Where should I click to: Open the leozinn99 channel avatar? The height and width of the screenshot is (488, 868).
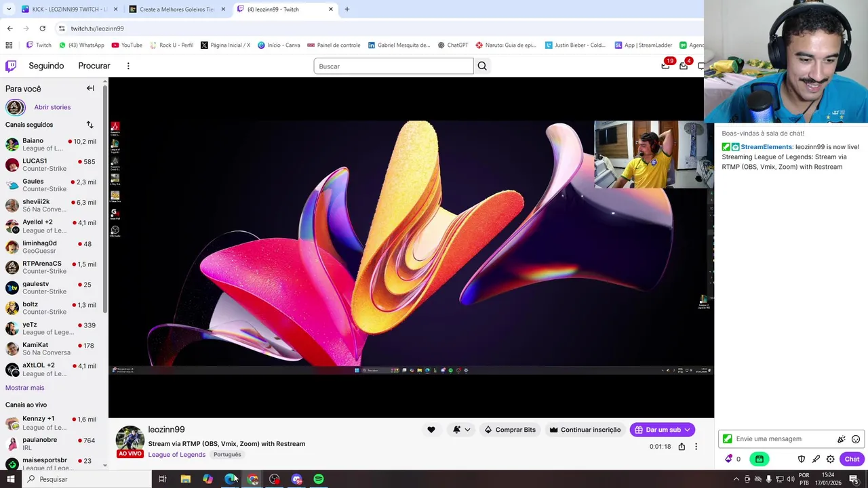(x=130, y=439)
